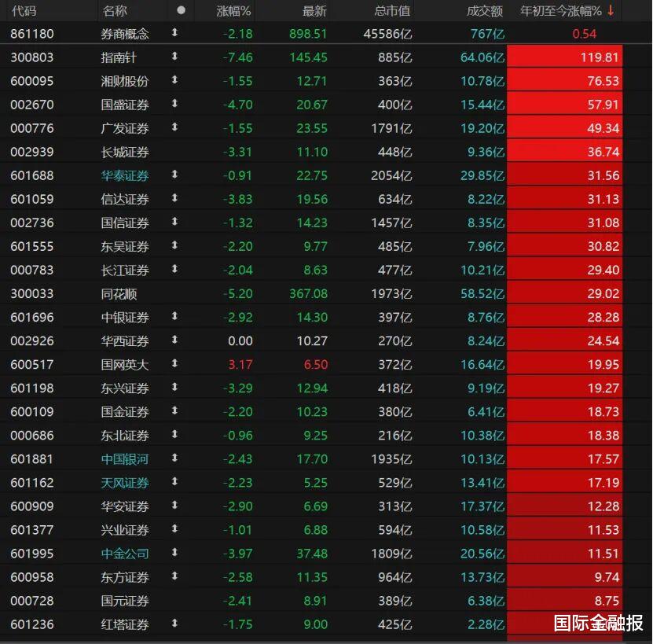The width and height of the screenshot is (653, 644).
Task: Click the 1935亿 market cap value
Action: pyautogui.click(x=391, y=459)
